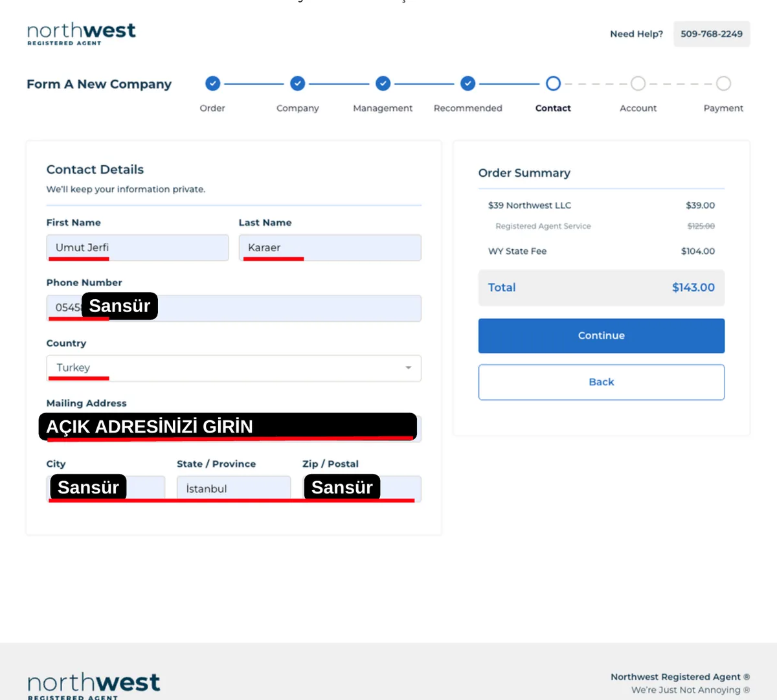Select the Management step label

coord(383,108)
